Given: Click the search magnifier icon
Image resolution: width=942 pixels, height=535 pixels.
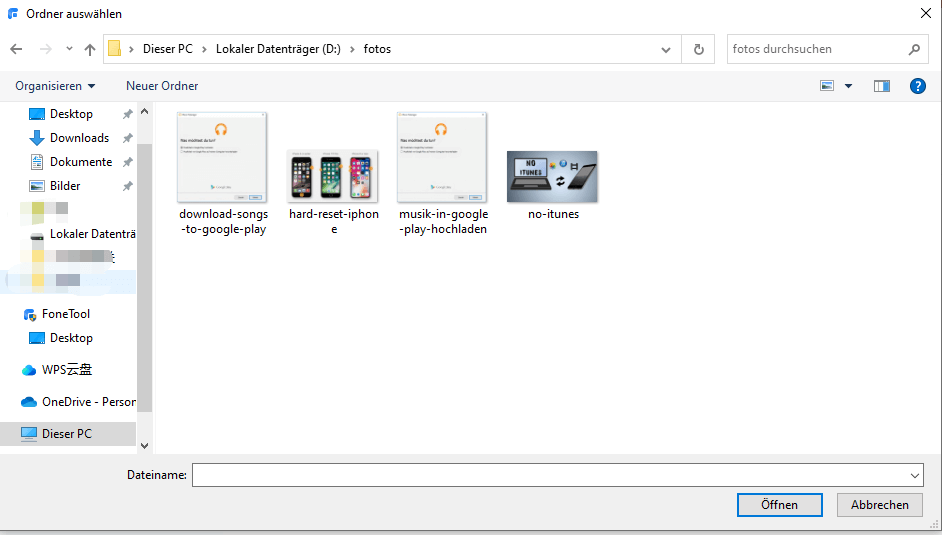Looking at the screenshot, I should [914, 49].
